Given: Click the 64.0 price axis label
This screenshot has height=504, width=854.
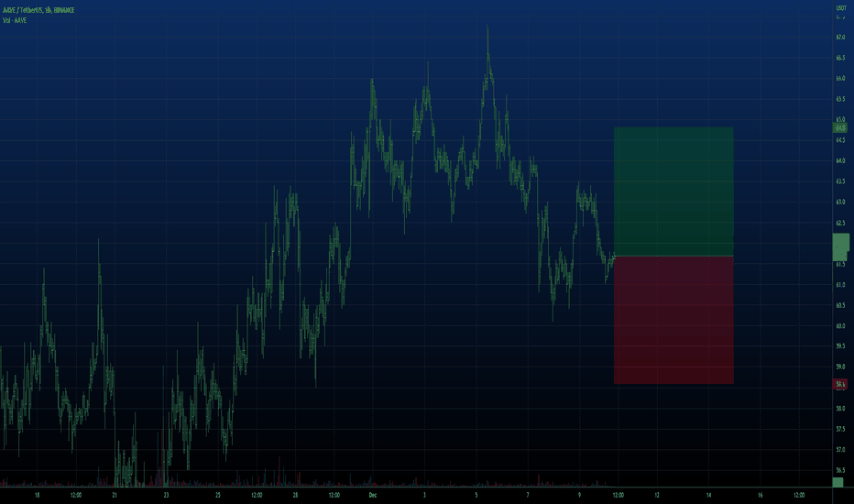Looking at the screenshot, I should (x=840, y=160).
